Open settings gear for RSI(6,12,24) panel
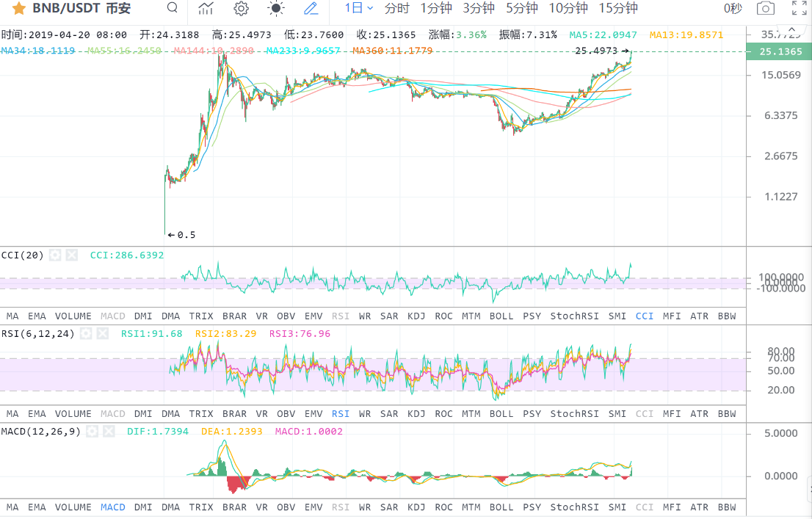812x519 pixels. 86,333
